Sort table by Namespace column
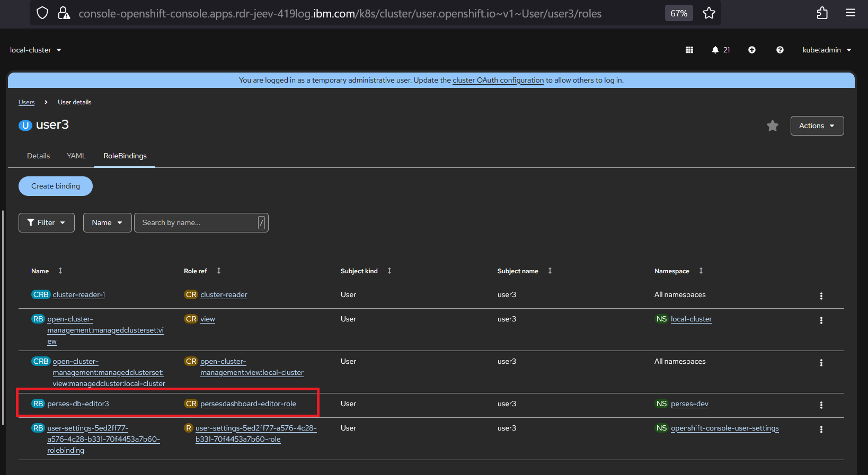 pos(701,271)
